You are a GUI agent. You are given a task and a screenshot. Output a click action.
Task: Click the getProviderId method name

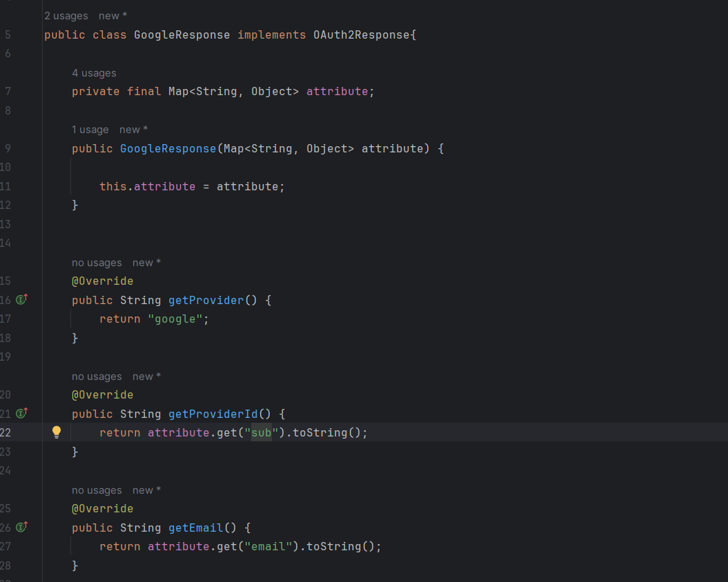213,414
